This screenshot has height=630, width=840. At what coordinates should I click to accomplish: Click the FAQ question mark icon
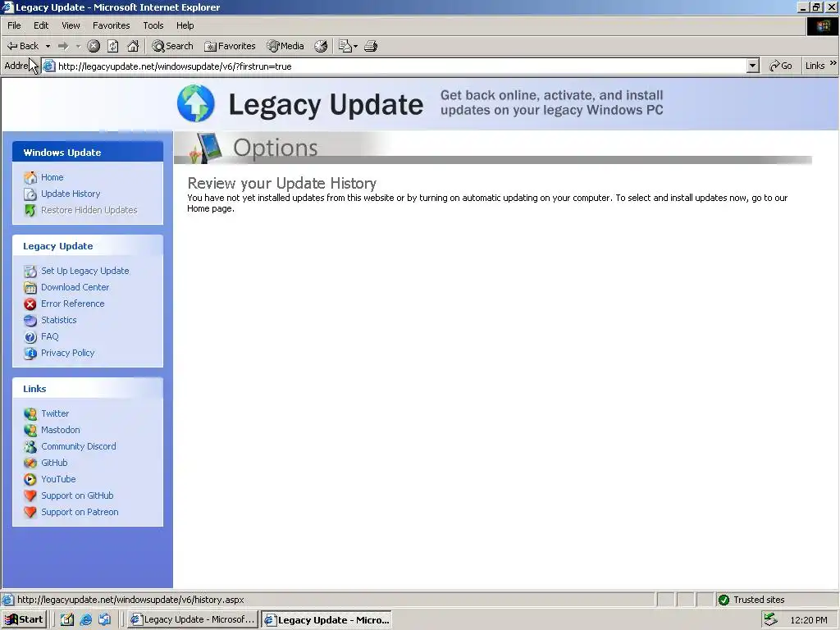pos(30,337)
